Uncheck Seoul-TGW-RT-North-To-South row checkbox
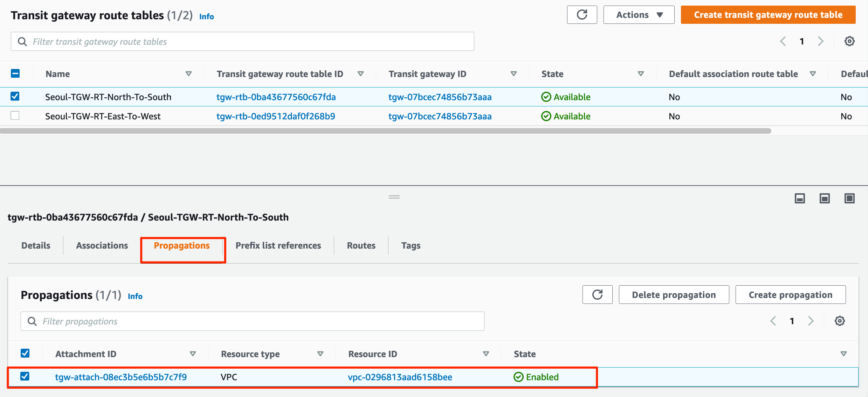The width and height of the screenshot is (868, 397). pyautogui.click(x=15, y=97)
